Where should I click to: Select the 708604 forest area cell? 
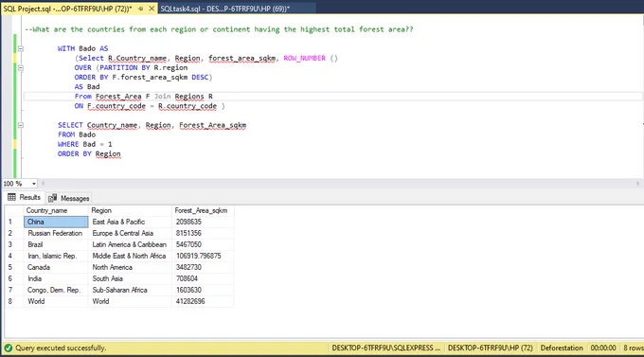point(203,278)
